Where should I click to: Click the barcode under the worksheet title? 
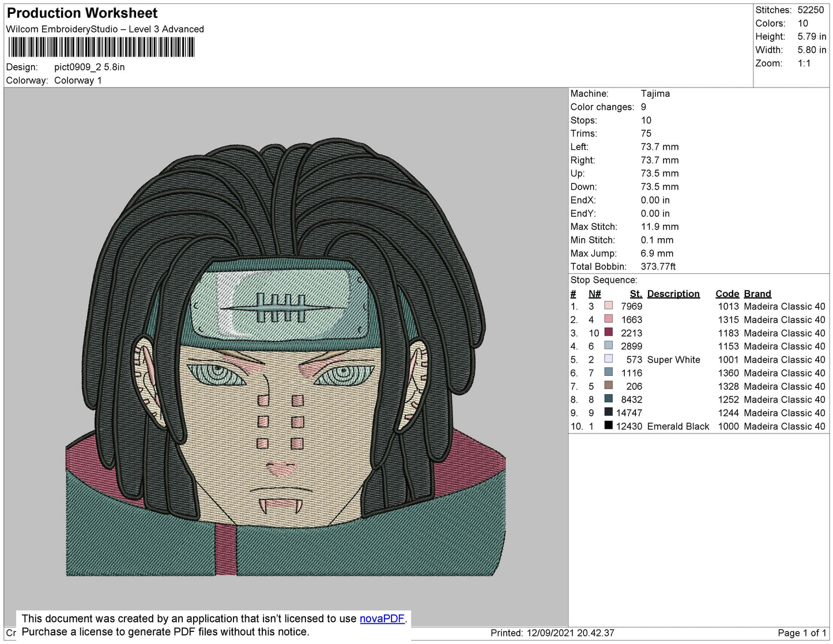tap(101, 47)
